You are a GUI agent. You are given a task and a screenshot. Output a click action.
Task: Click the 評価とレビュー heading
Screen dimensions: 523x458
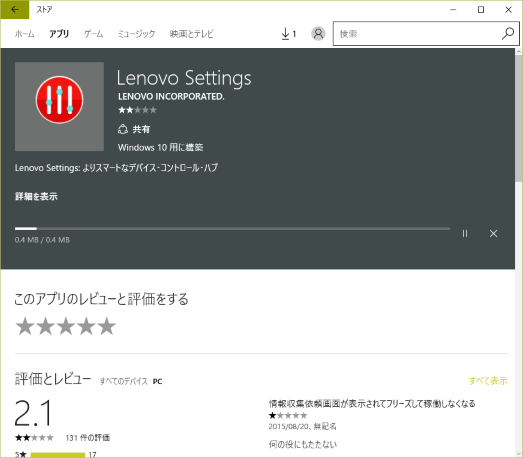[53, 379]
